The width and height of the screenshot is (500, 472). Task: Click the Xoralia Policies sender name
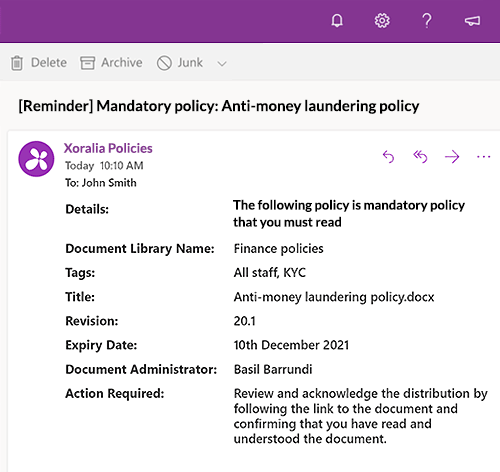point(108,148)
